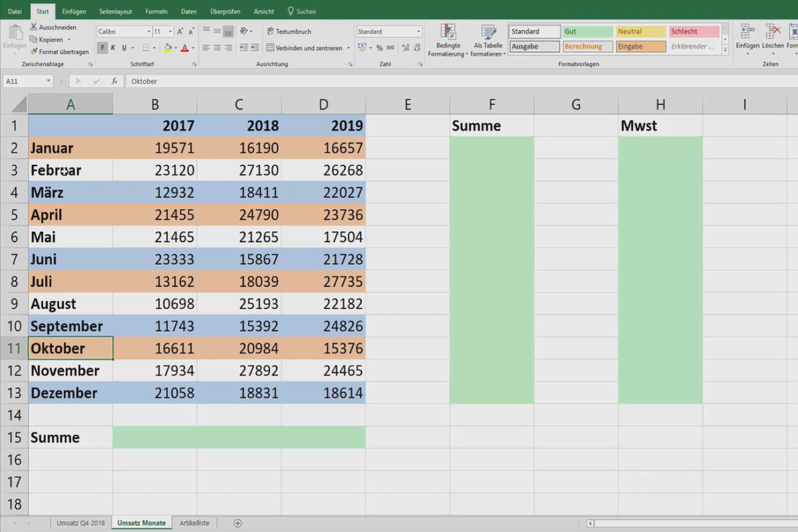Click the fx insert function button
This screenshot has width=798, height=532.
(x=113, y=80)
